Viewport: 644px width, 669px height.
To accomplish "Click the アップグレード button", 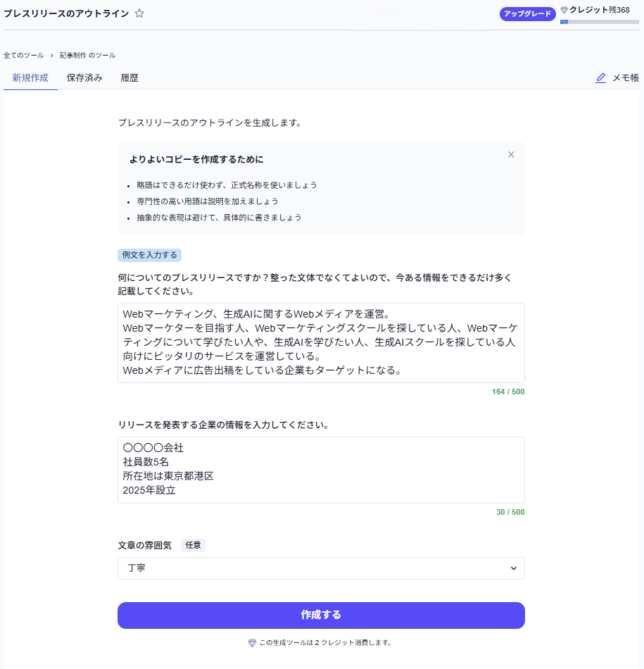I will pos(528,13).
